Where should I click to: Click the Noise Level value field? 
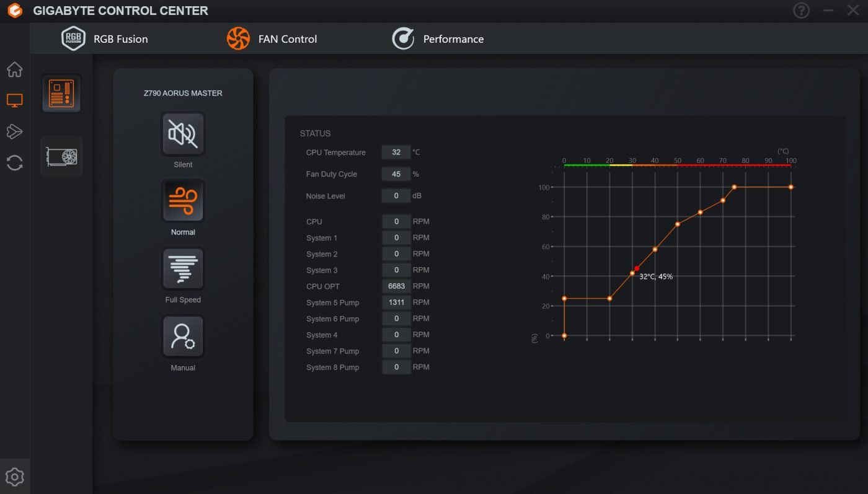(396, 196)
